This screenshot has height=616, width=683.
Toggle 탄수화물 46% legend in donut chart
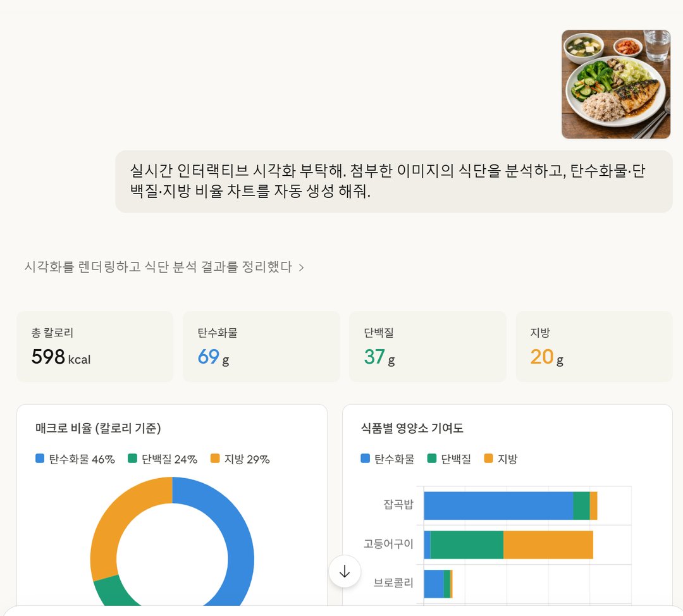tap(75, 459)
